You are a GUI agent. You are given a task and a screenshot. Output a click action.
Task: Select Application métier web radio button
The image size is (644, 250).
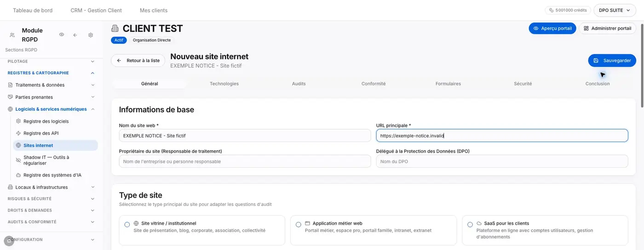pyautogui.click(x=298, y=225)
